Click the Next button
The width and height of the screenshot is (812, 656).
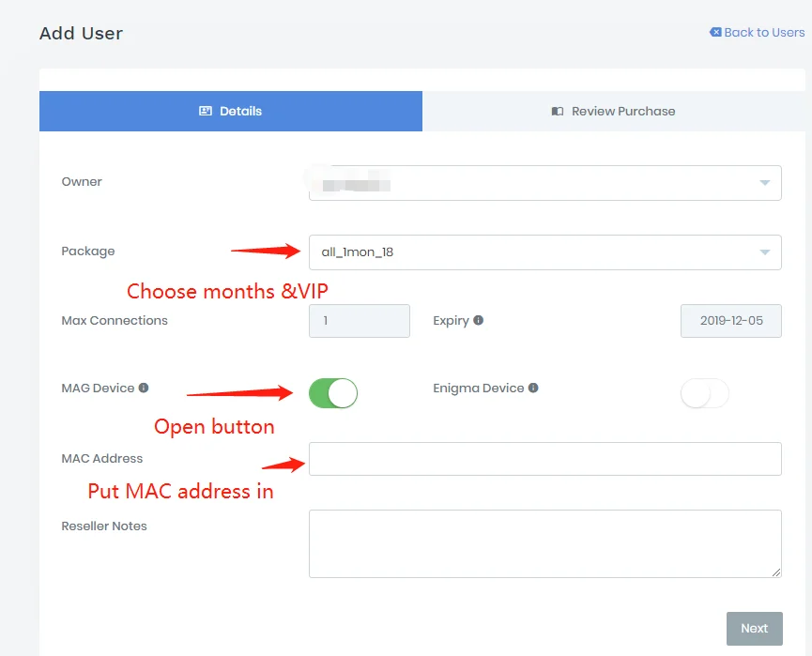(x=755, y=629)
